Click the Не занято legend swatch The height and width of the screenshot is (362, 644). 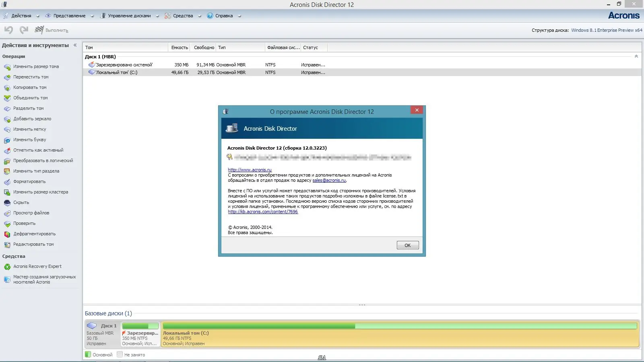pyautogui.click(x=120, y=354)
